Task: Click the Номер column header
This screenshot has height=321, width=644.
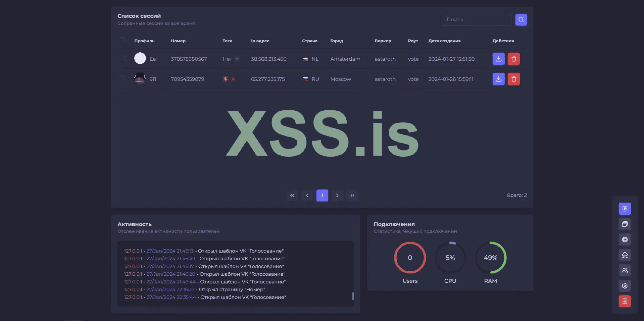Action: [178, 41]
